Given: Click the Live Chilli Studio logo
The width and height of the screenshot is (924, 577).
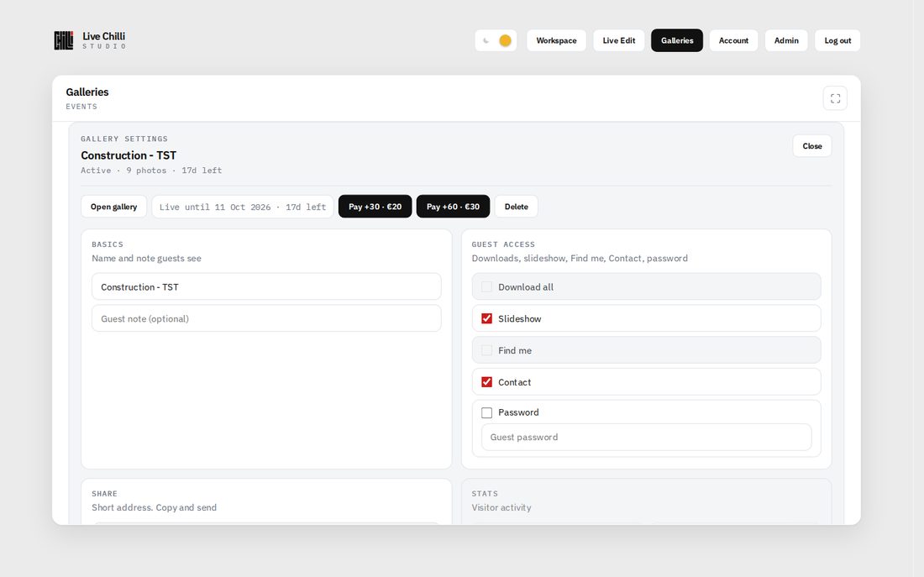Looking at the screenshot, I should coord(90,40).
